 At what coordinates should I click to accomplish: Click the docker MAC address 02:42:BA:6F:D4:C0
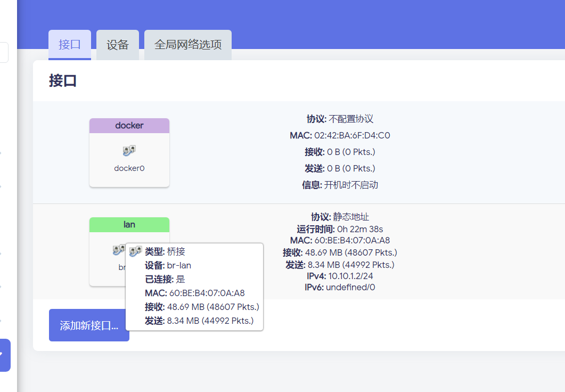[352, 135]
